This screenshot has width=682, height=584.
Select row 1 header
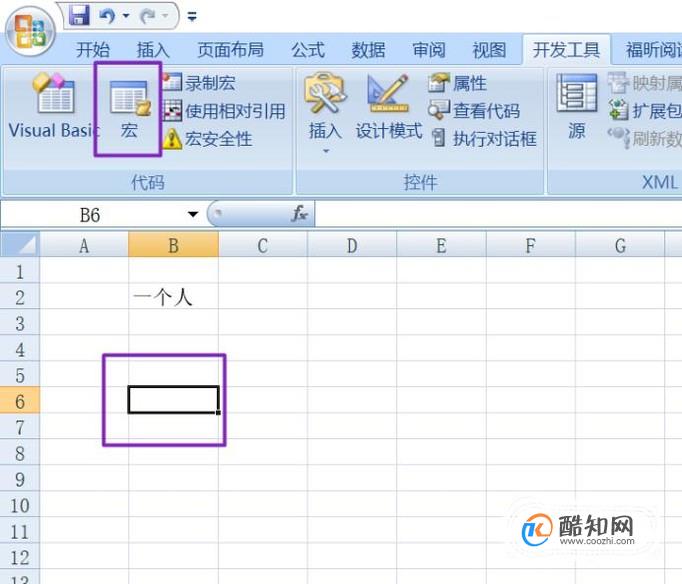point(20,272)
